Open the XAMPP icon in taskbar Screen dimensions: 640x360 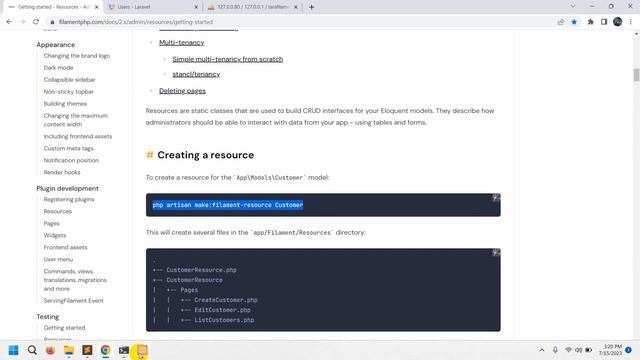point(142,350)
